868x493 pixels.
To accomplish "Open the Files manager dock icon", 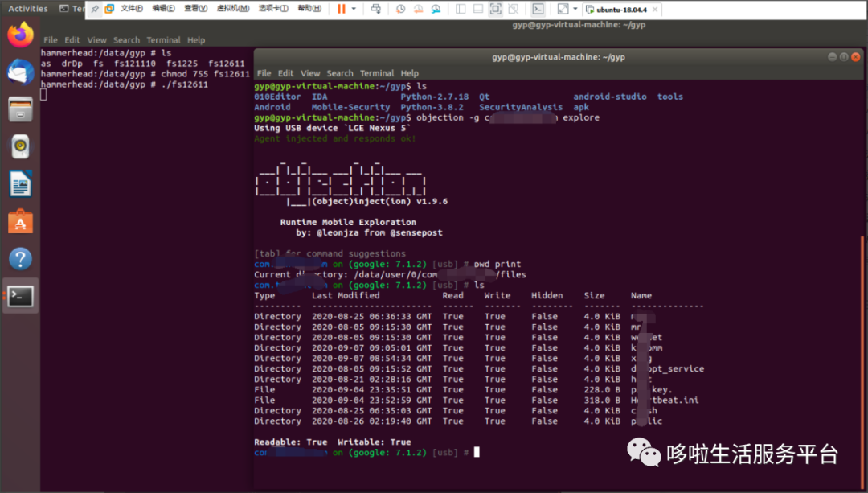I will (20, 109).
